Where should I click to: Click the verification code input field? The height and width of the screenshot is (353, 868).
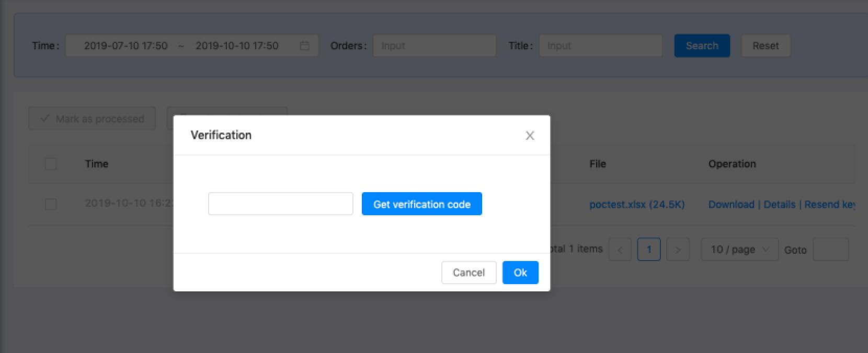280,204
